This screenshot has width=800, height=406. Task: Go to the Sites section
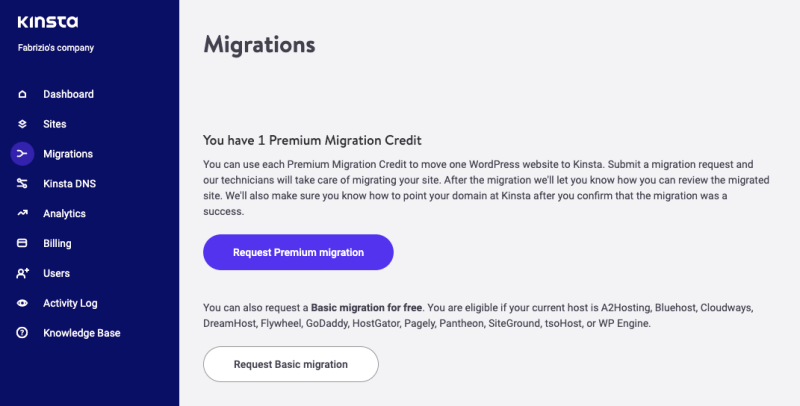55,124
